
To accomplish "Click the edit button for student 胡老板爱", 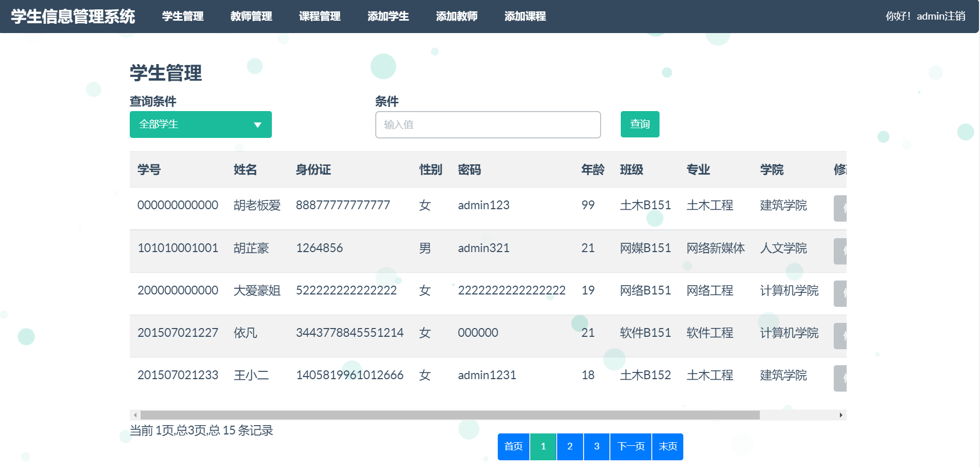I will pos(840,208).
